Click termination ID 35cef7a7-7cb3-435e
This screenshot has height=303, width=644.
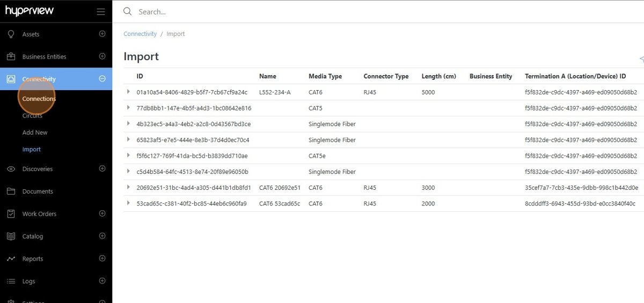coord(582,188)
